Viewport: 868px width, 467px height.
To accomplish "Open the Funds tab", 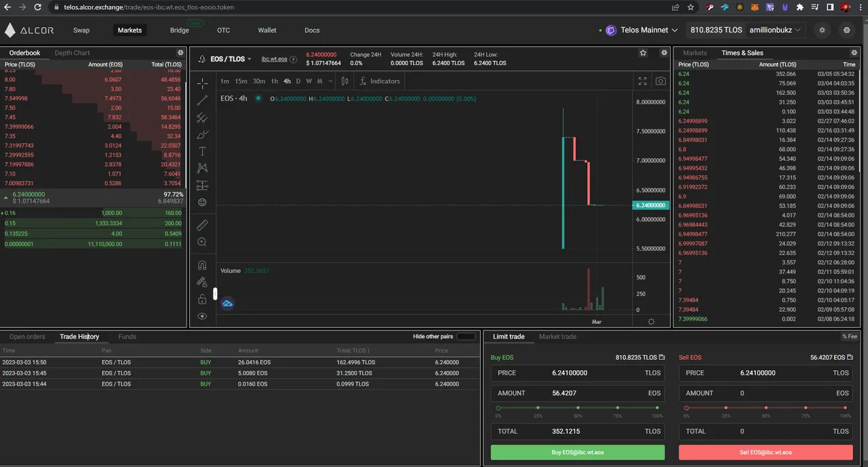I will (127, 337).
